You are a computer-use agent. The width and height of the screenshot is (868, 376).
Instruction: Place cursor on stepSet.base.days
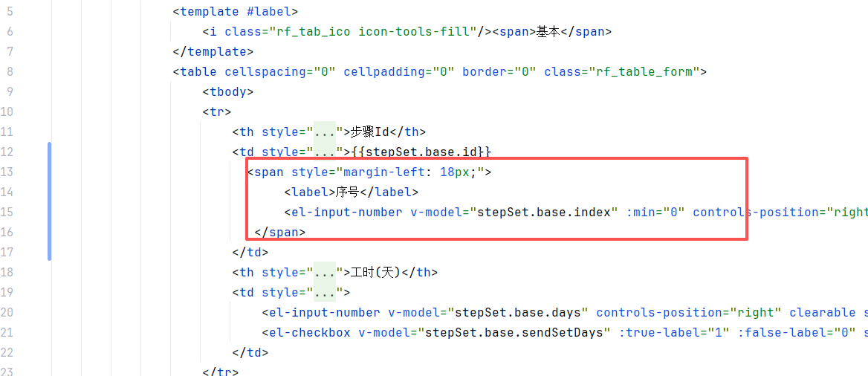(521, 312)
